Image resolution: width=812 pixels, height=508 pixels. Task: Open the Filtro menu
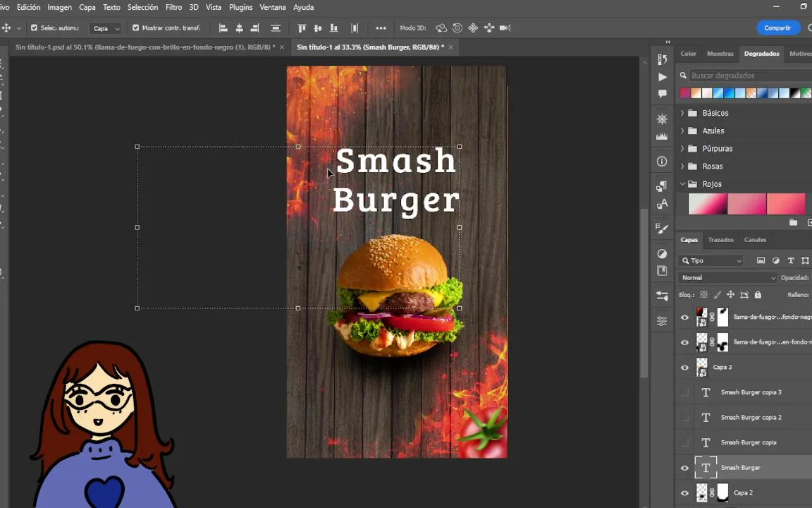(x=173, y=7)
